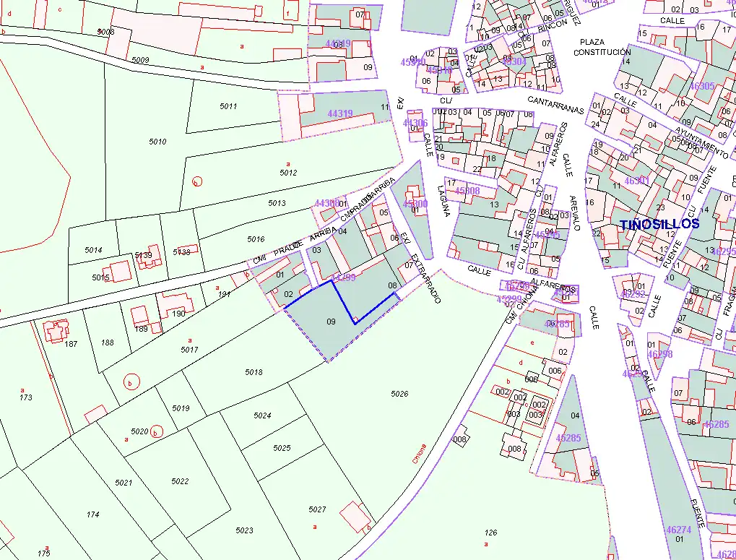Viewport: 736px width, 560px height.
Task: Select rural parcel 5022
Action: click(x=180, y=481)
